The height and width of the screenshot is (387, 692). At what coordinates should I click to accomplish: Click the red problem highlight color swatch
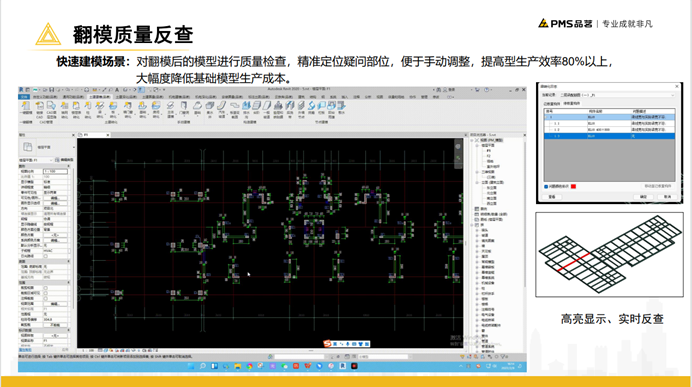click(x=573, y=187)
